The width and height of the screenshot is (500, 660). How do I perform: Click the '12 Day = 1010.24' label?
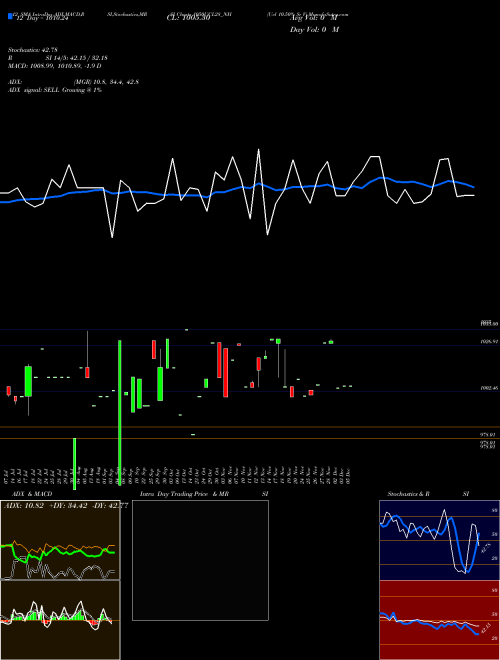click(43, 18)
